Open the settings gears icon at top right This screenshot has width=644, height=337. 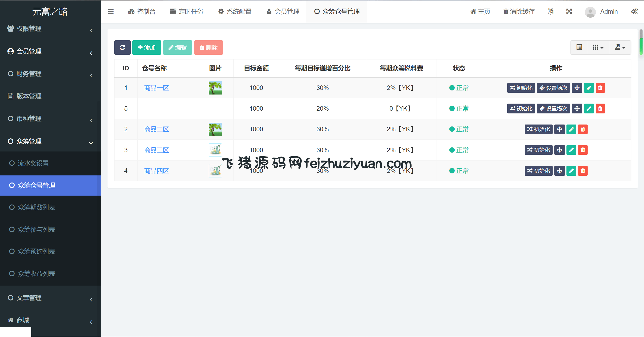(x=634, y=12)
